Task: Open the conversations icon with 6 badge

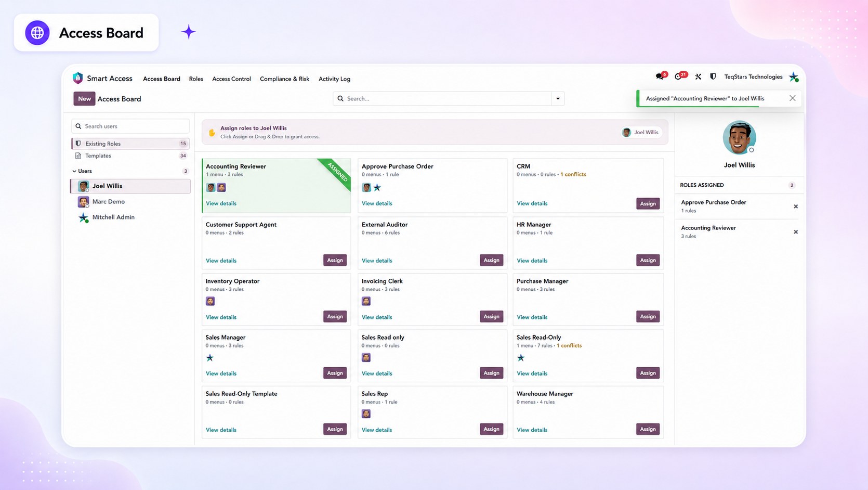Action: (660, 76)
